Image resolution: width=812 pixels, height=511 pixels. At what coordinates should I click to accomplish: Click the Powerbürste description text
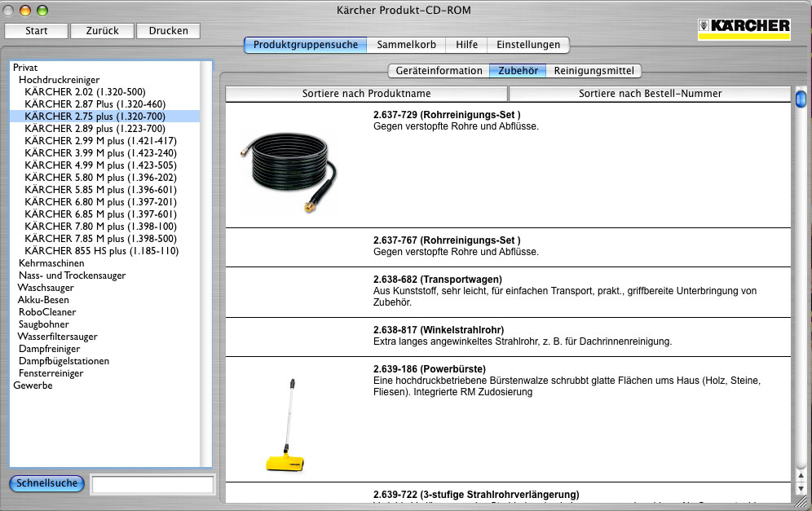567,386
